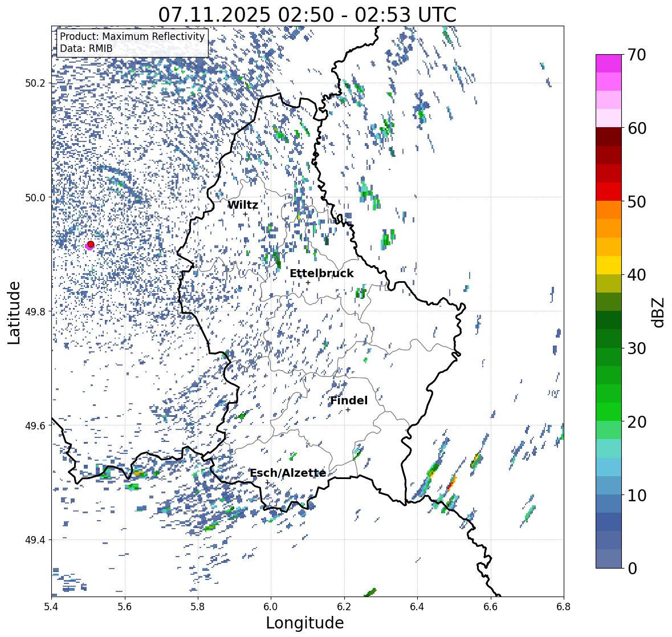The width and height of the screenshot is (672, 637).
Task: Click the Findel station label
Action: click(348, 400)
